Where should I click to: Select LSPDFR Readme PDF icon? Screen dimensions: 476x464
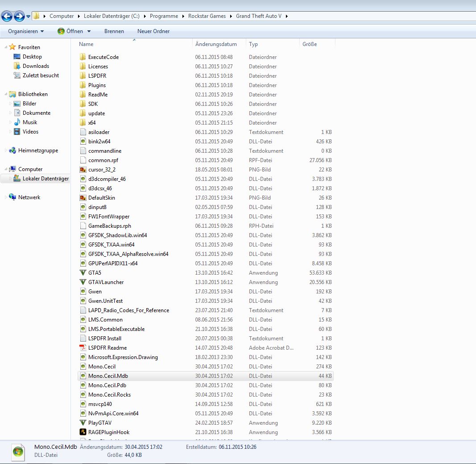(x=83, y=347)
